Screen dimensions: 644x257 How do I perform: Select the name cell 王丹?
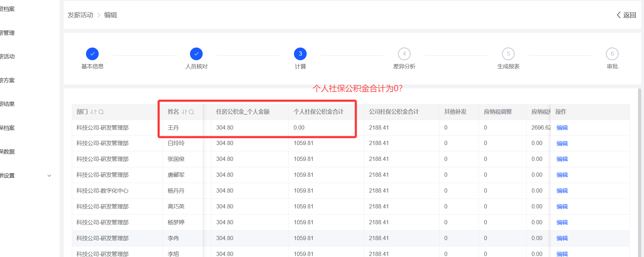click(x=173, y=128)
